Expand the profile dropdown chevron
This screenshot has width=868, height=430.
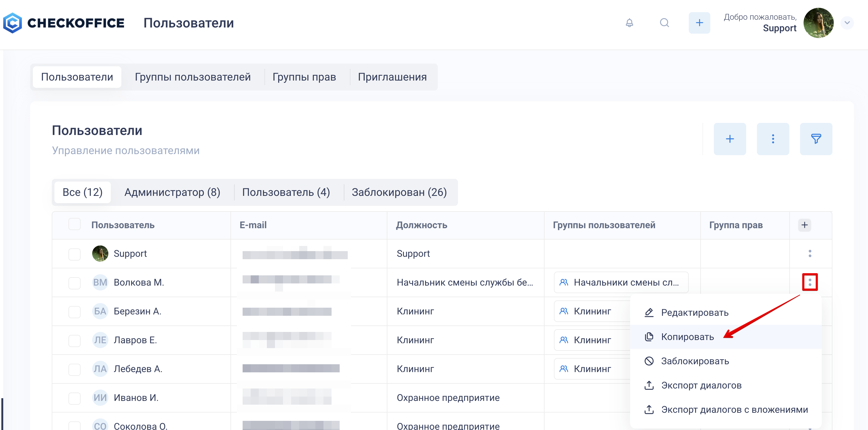click(847, 23)
